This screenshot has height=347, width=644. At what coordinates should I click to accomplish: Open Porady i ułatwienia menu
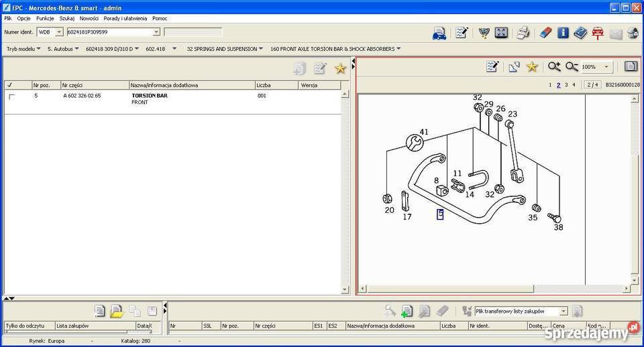point(125,19)
